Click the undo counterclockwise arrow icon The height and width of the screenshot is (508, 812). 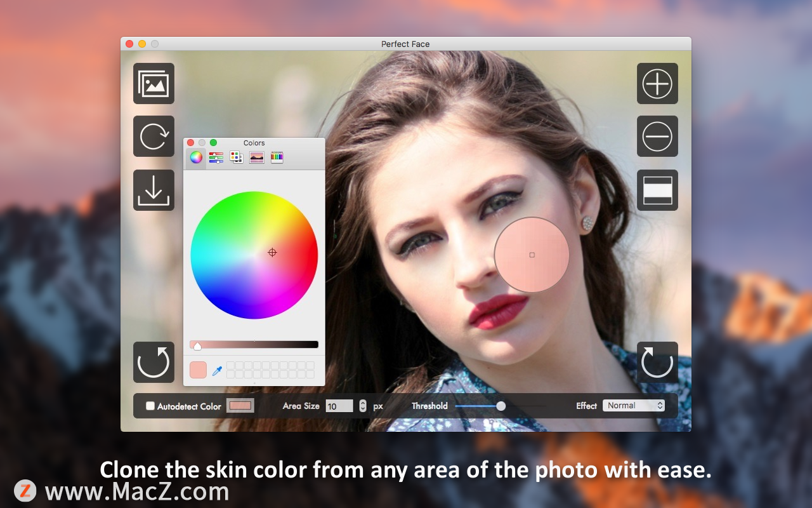tap(154, 362)
